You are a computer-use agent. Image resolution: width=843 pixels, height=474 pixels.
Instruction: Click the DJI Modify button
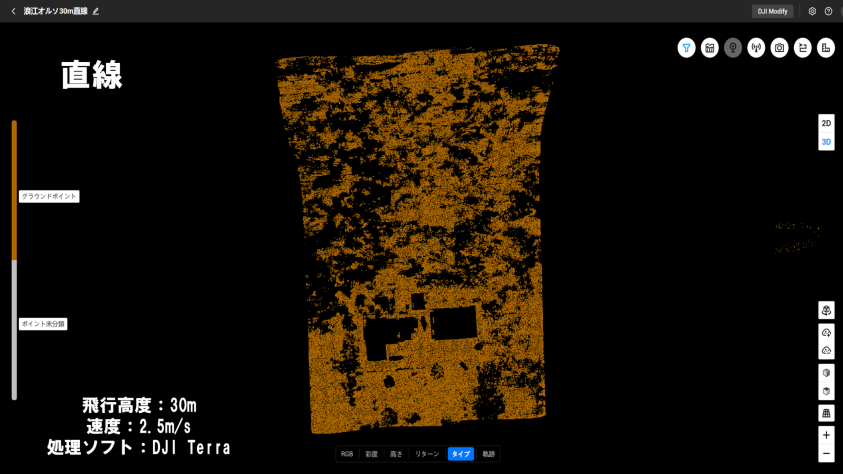tap(772, 11)
